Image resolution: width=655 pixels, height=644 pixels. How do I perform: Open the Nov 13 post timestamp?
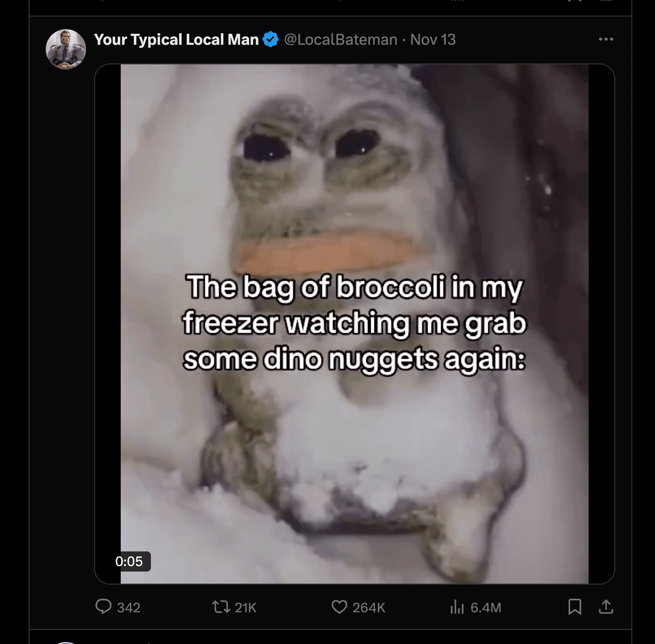[x=433, y=39]
